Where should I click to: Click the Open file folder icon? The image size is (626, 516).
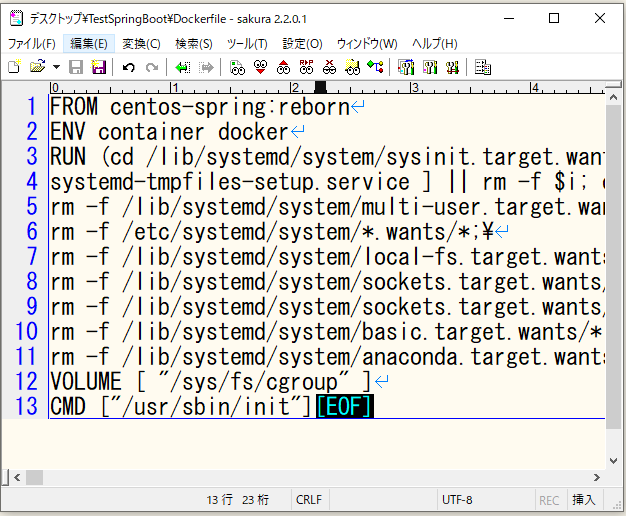coord(38,67)
